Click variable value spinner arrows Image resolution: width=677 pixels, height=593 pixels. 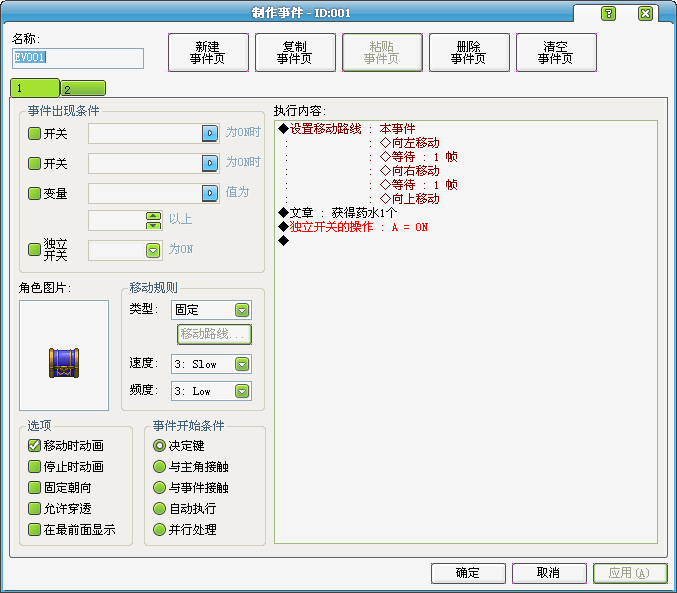click(x=154, y=220)
